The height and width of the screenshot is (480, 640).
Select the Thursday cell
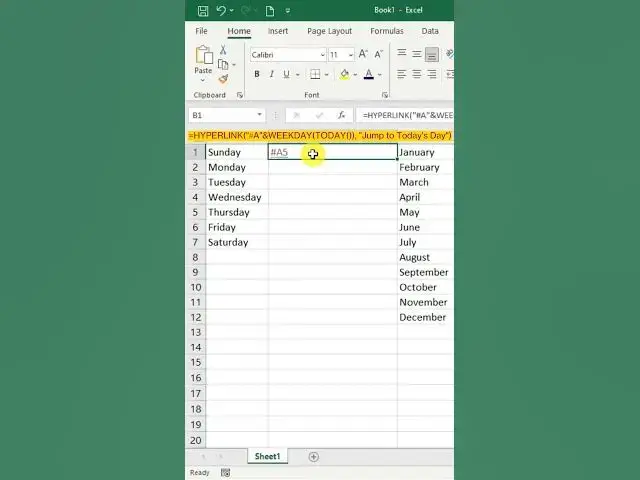point(237,212)
